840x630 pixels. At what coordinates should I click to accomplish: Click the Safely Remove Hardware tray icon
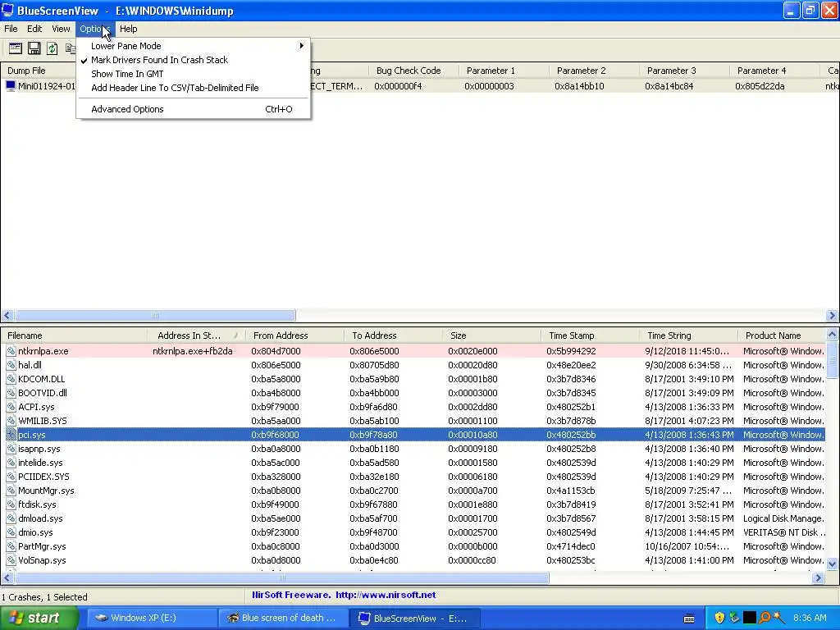[734, 618]
